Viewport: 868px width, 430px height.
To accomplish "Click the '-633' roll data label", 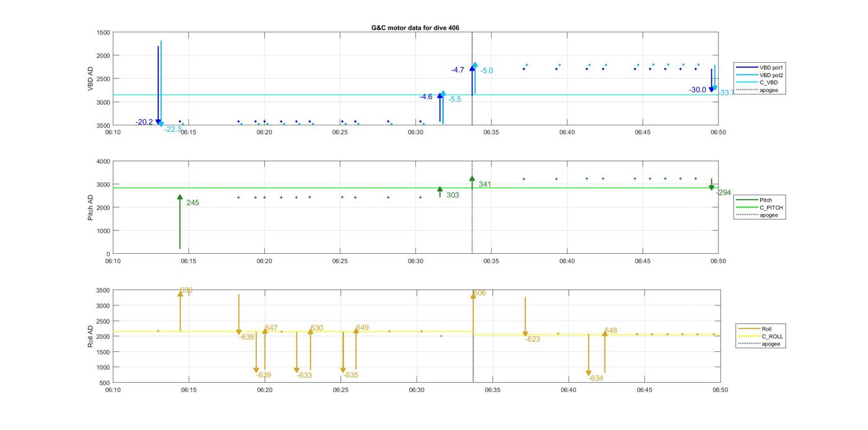I will click(304, 375).
